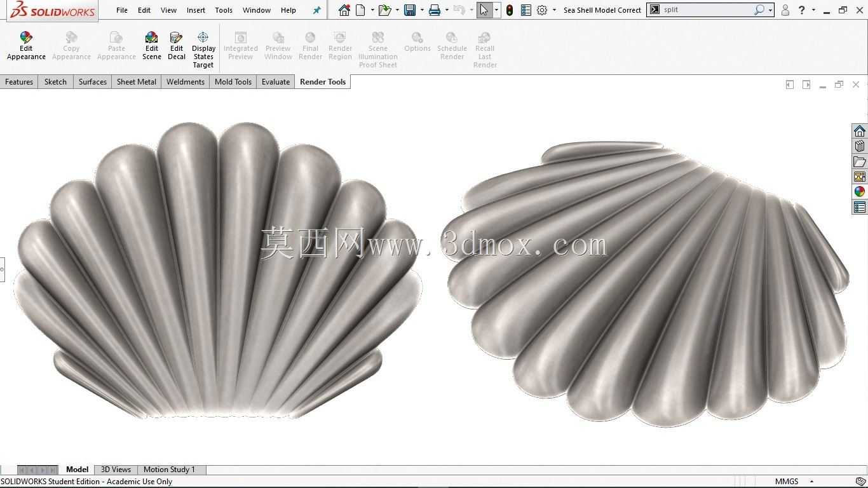Switch to the Sheet Metal tab

137,82
